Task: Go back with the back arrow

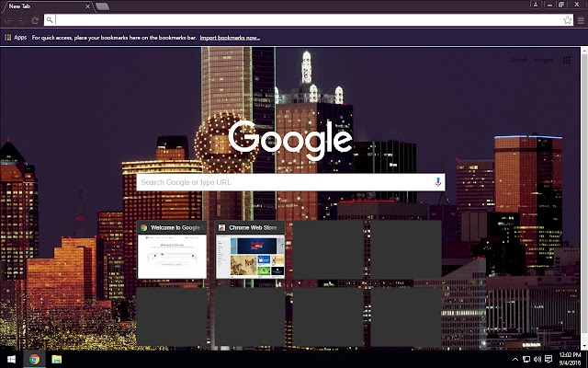Action: pyautogui.click(x=8, y=20)
